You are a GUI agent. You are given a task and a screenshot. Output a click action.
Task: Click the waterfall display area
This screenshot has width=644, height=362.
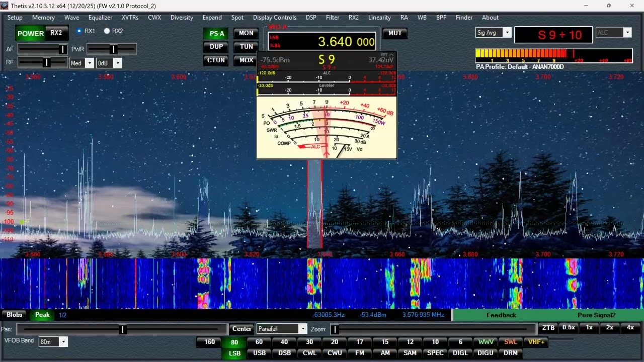tap(322, 284)
